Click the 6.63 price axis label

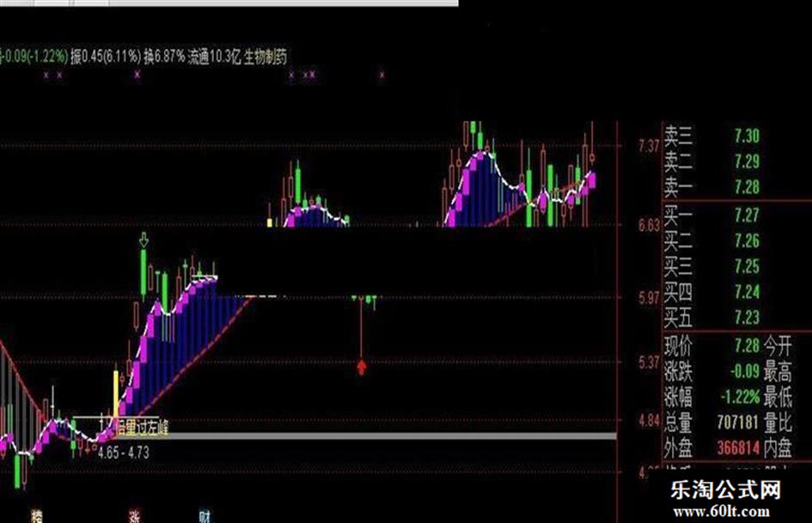tap(650, 225)
